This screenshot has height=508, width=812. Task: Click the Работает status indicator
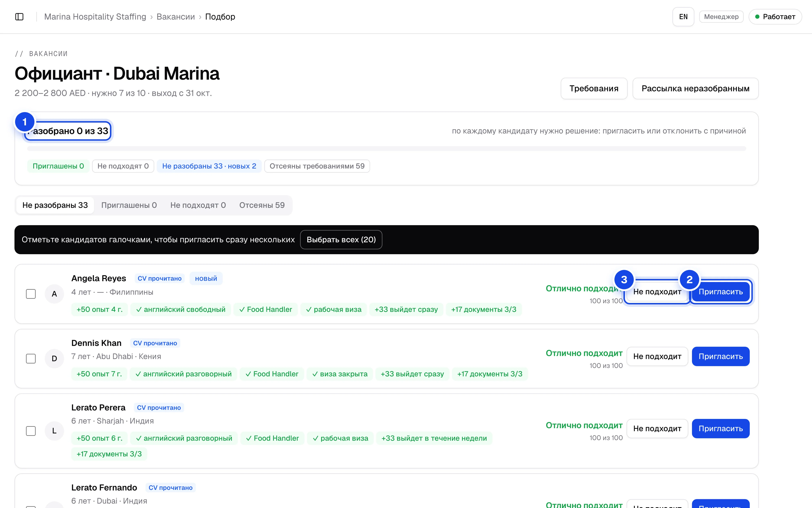[775, 17]
